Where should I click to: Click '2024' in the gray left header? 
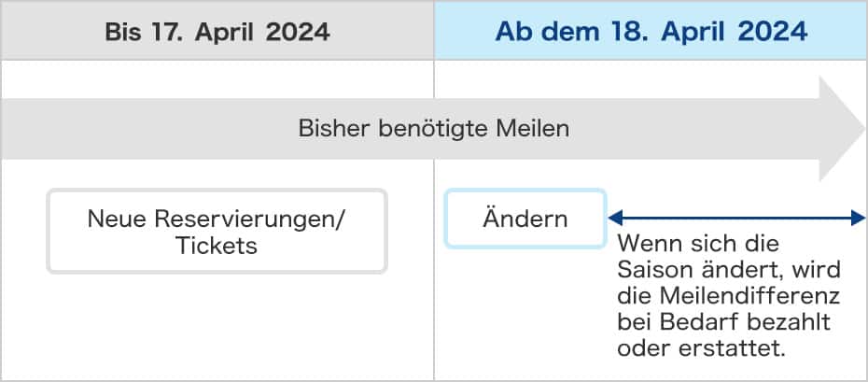[298, 31]
